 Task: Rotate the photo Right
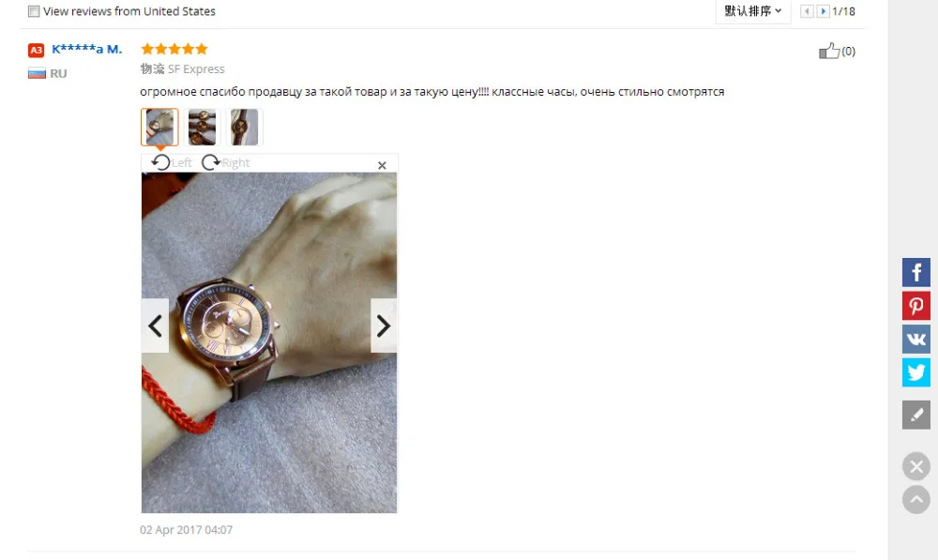[225, 162]
